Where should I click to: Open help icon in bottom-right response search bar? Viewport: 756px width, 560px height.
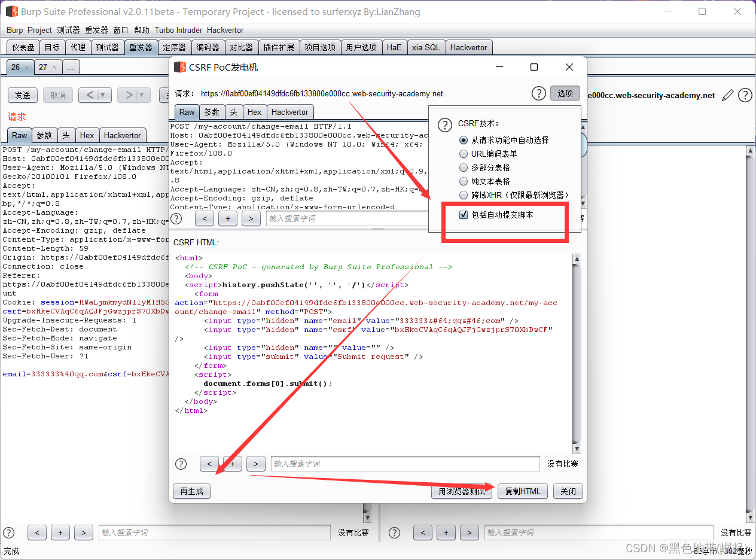click(394, 532)
